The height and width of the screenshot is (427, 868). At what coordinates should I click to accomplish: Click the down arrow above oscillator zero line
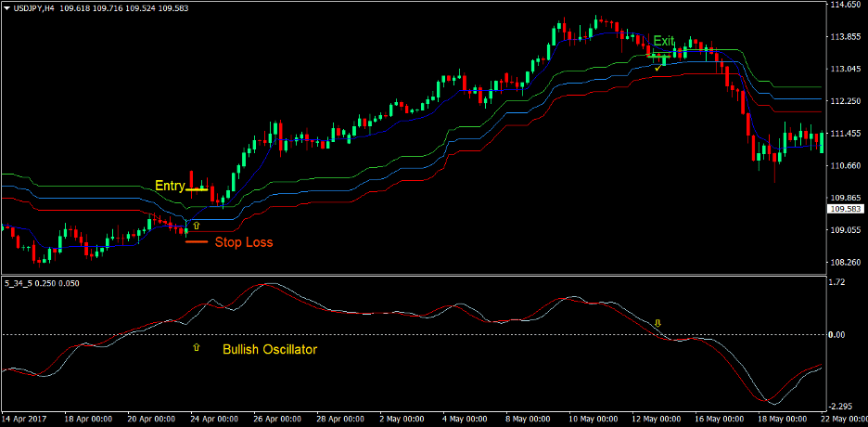coord(658,323)
